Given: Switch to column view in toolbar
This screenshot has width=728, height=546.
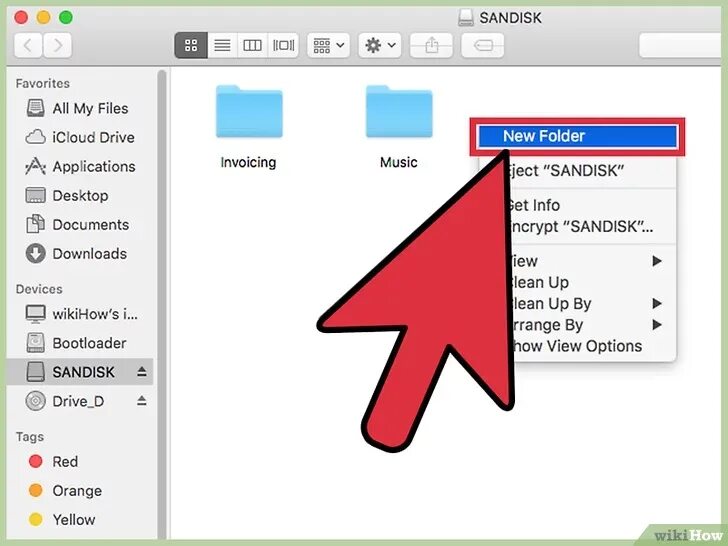Looking at the screenshot, I should tap(252, 45).
